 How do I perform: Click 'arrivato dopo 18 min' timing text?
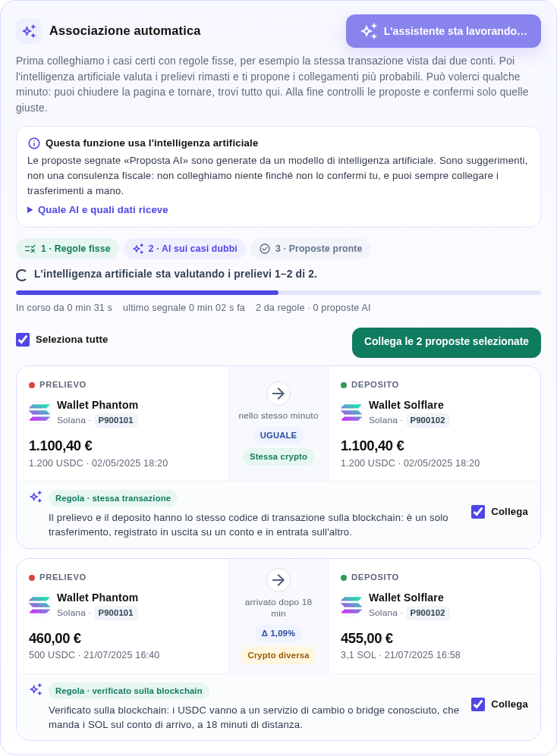tap(278, 608)
